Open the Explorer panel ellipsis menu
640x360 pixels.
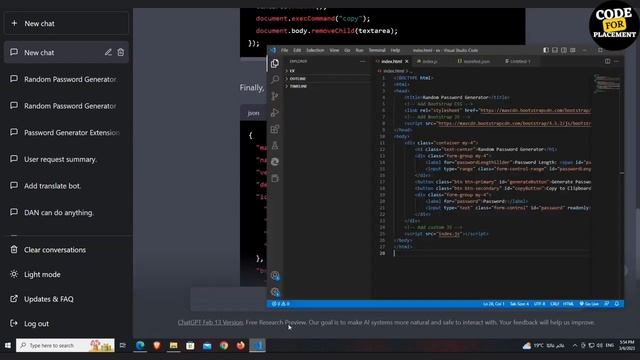[362, 61]
